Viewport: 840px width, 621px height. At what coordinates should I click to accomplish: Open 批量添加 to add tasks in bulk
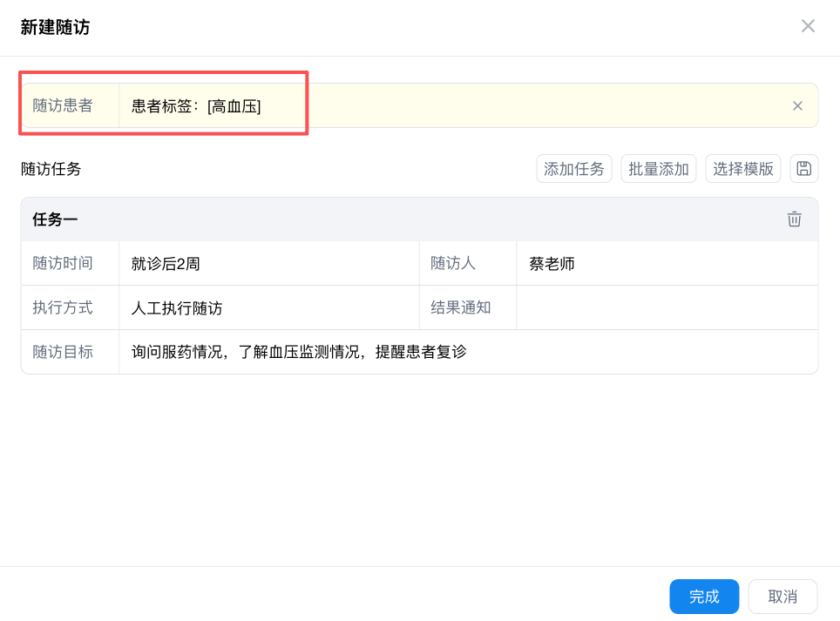[658, 168]
